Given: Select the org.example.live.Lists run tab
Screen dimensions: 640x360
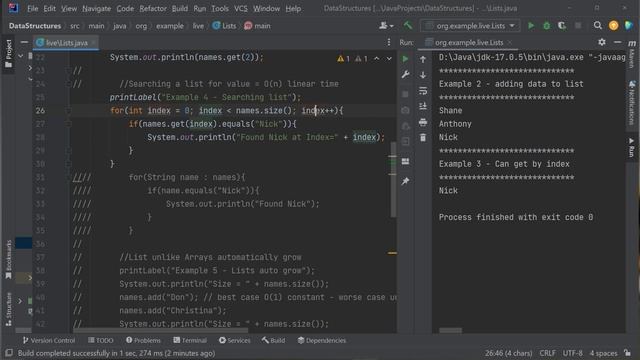Looking at the screenshot, I should coord(469,42).
